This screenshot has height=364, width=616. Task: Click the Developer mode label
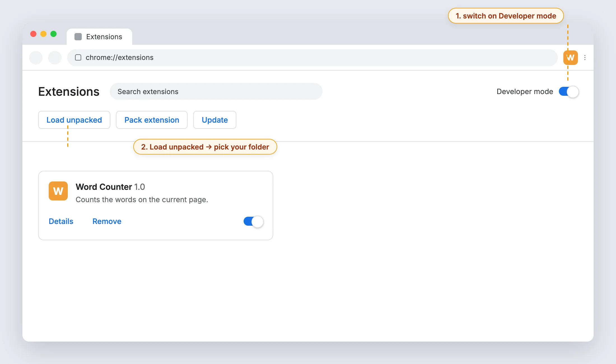click(525, 92)
